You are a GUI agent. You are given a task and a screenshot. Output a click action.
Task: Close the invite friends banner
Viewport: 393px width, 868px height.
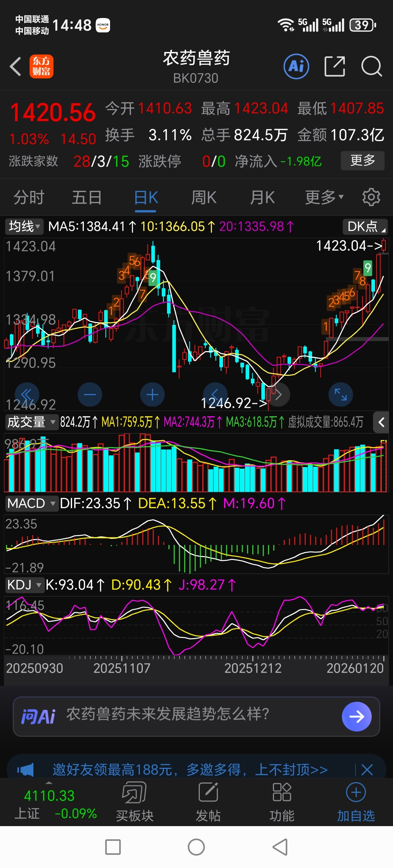(x=367, y=770)
